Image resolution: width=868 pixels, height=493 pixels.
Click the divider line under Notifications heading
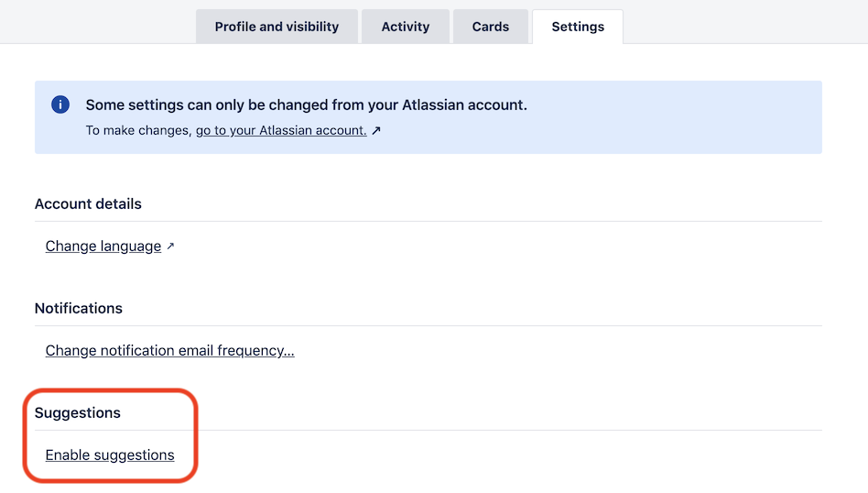pyautogui.click(x=428, y=325)
